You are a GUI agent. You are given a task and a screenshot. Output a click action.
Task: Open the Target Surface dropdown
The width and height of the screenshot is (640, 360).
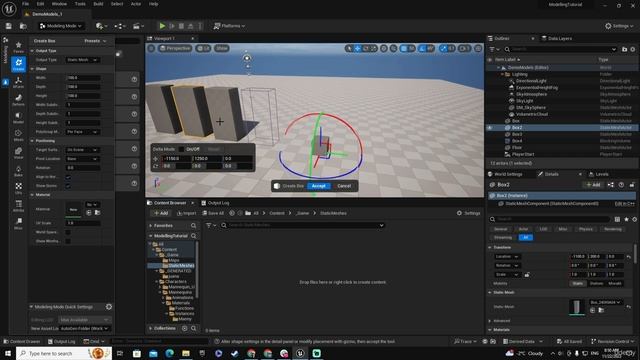82,150
